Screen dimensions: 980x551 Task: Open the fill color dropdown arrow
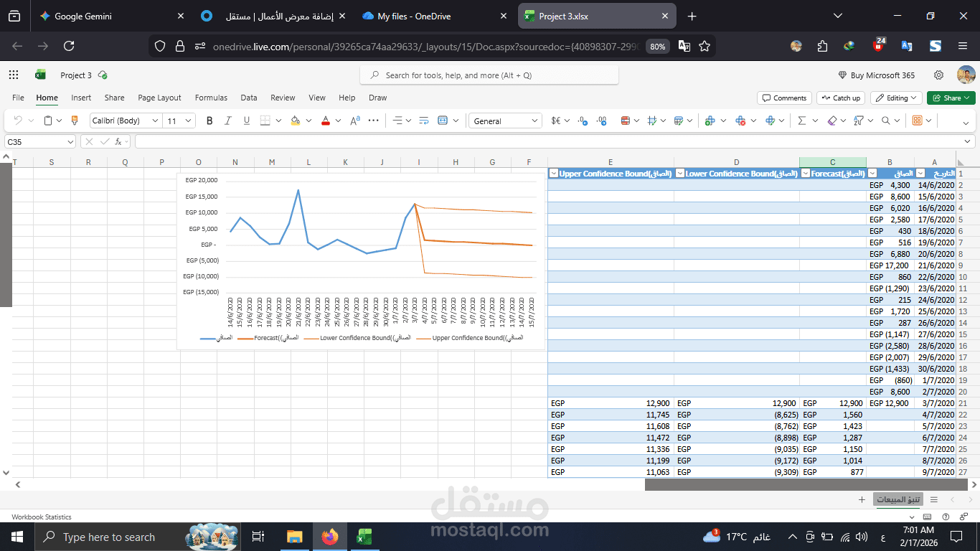308,121
